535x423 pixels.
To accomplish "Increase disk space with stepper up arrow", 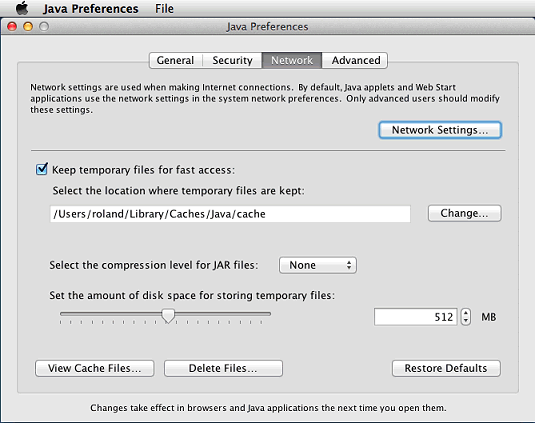I will click(466, 313).
